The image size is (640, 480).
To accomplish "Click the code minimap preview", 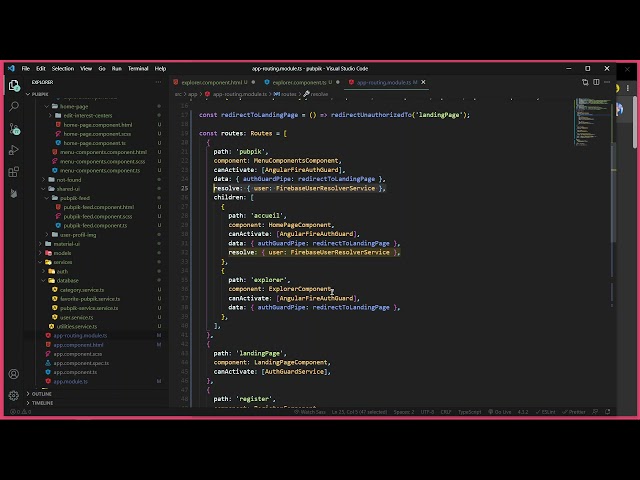I will coord(593,122).
